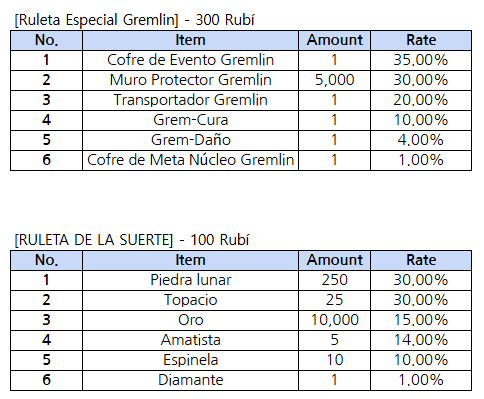Select the Grem-Cura item cell

click(x=190, y=120)
